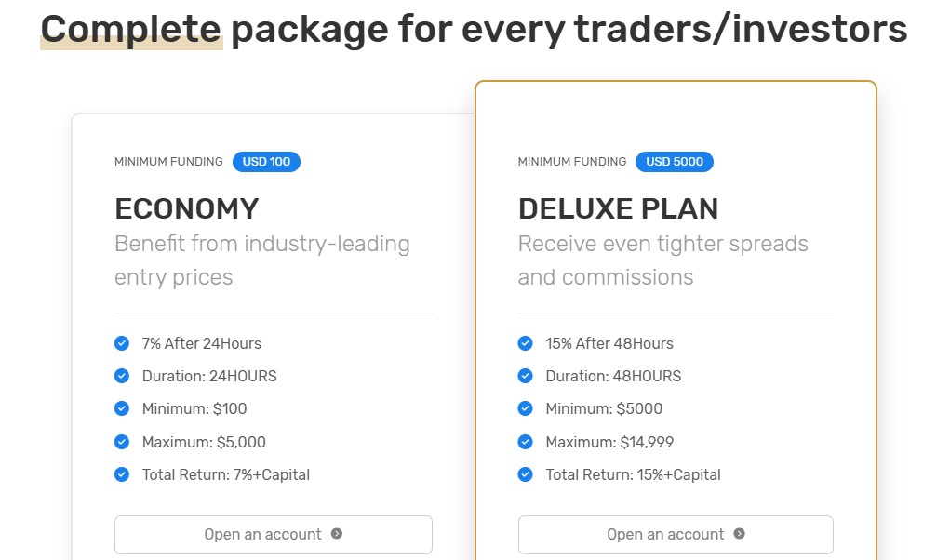Select the ECONOMY plan heading
The image size is (950, 560).
tap(187, 209)
